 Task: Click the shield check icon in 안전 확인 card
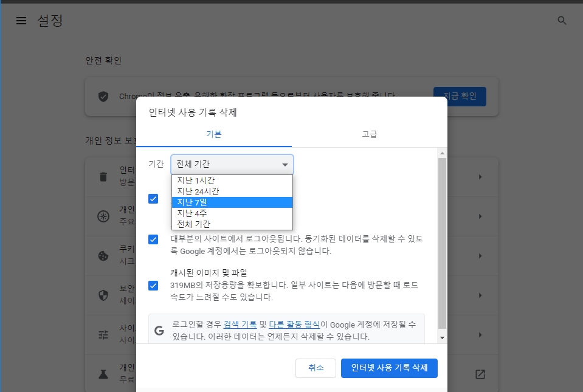(x=103, y=97)
